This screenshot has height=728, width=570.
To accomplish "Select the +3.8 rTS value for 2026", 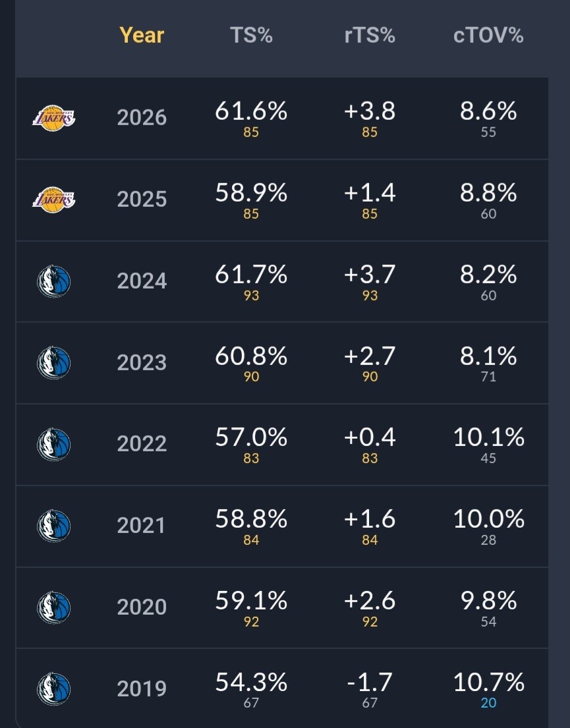I will click(x=370, y=111).
